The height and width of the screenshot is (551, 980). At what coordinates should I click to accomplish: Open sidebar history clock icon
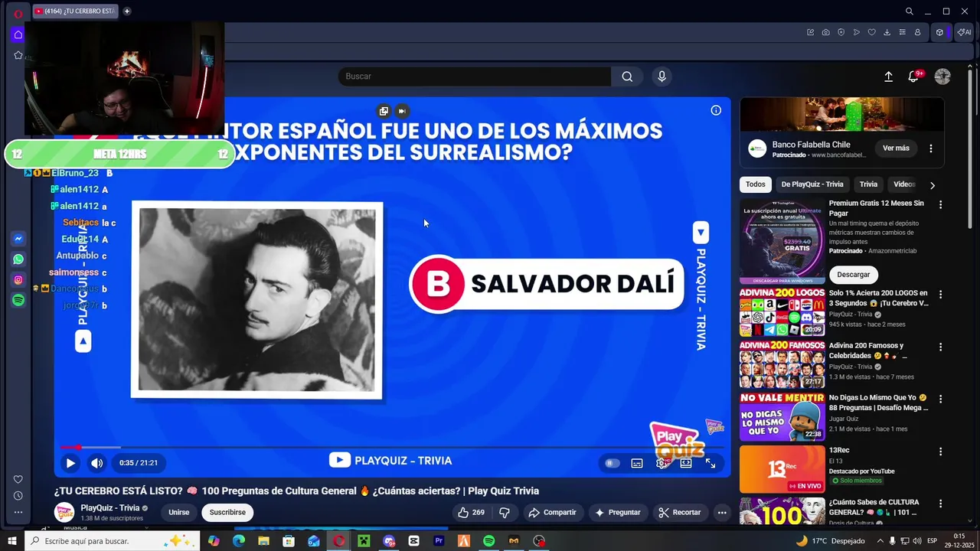pyautogui.click(x=18, y=496)
